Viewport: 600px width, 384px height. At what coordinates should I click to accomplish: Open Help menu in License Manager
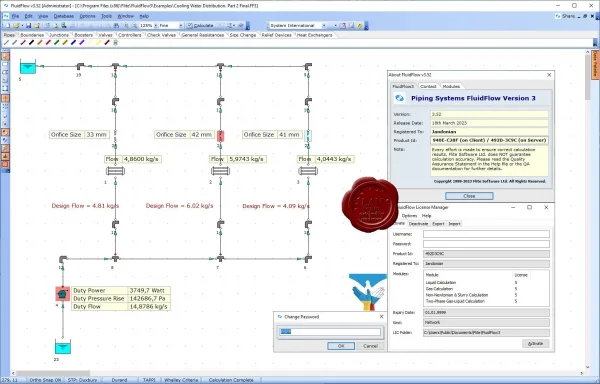tap(426, 216)
